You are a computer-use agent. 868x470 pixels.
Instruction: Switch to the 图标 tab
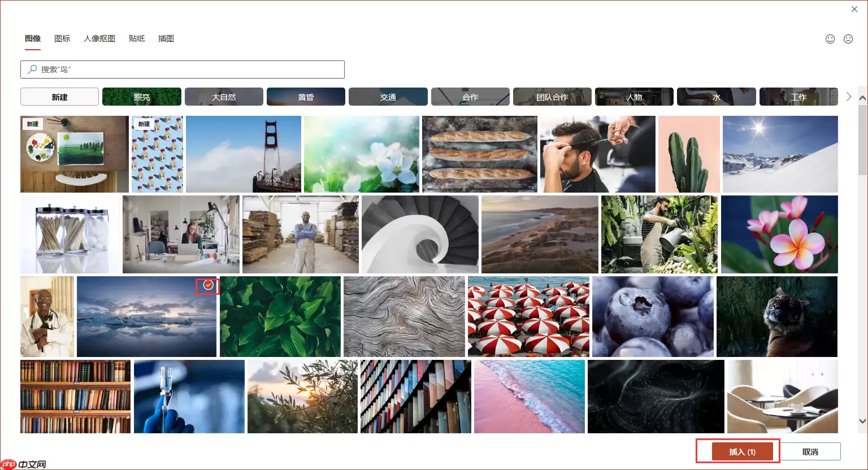pyautogui.click(x=62, y=38)
